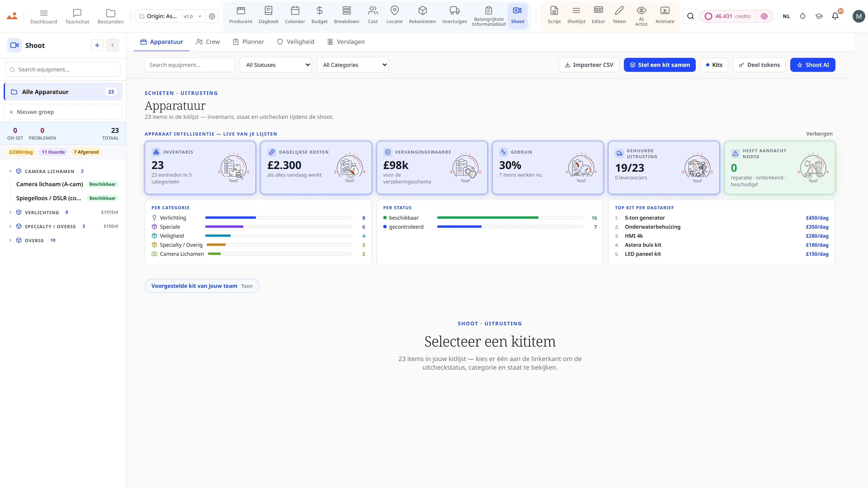Click the Importeer CSV button
Image resolution: width=868 pixels, height=488 pixels.
tap(589, 65)
